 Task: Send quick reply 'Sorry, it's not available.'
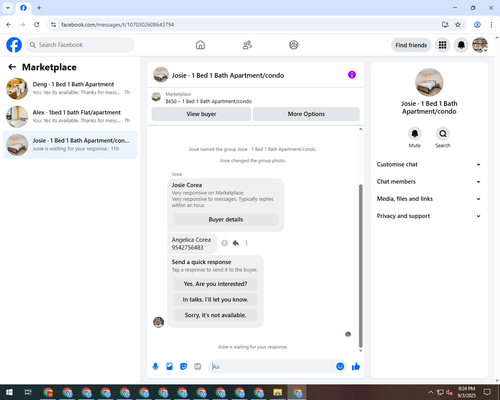[x=215, y=315]
